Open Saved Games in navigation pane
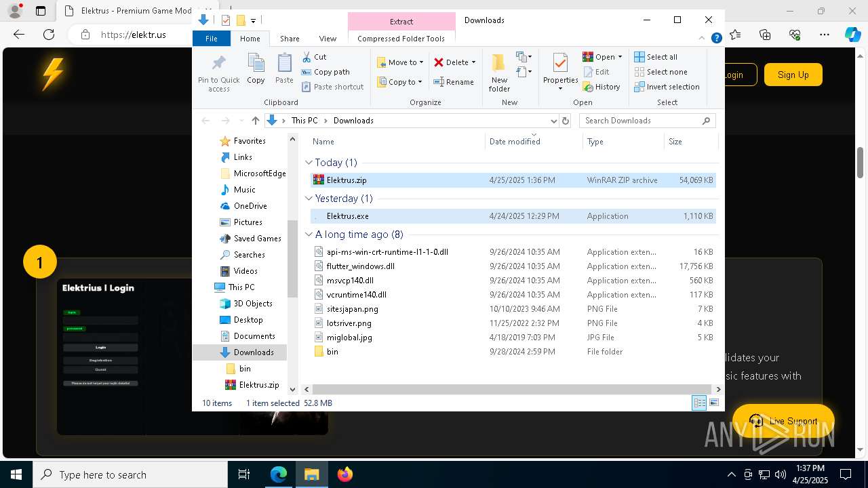Screen dimensions: 868x488 tap(257, 239)
